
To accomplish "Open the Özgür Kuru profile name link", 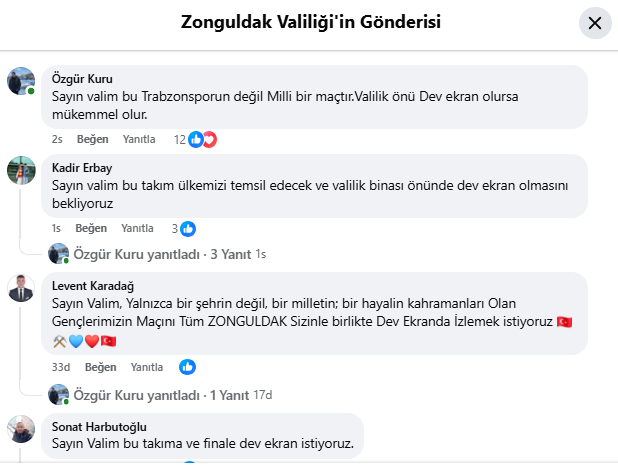I will (x=82, y=79).
